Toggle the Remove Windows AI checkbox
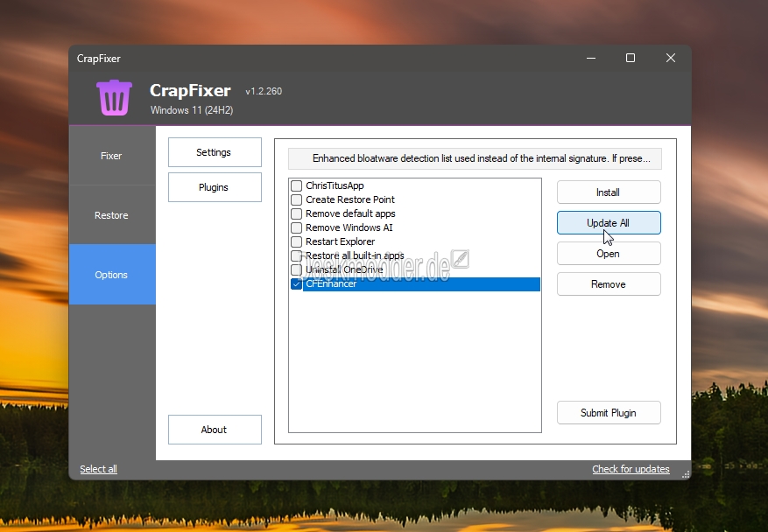This screenshot has width=768, height=532. point(296,227)
